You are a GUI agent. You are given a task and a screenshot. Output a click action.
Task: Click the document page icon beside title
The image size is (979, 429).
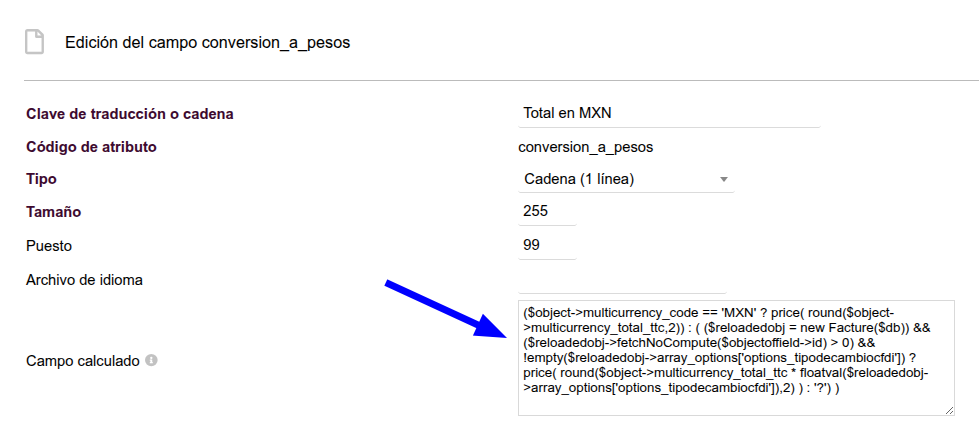34,42
